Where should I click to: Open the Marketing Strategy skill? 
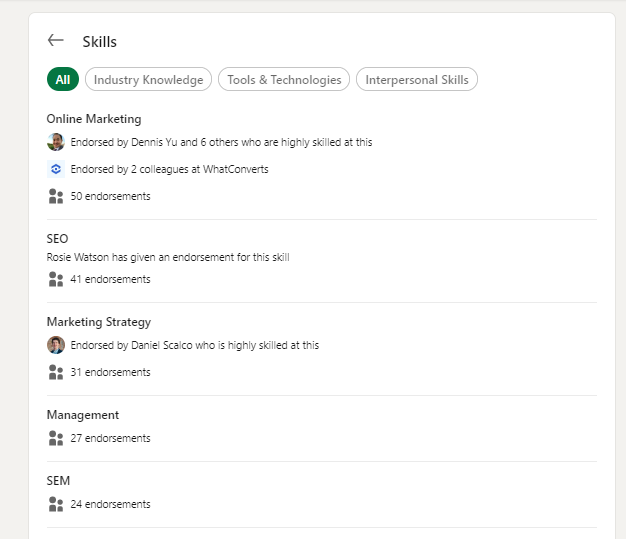point(99,322)
